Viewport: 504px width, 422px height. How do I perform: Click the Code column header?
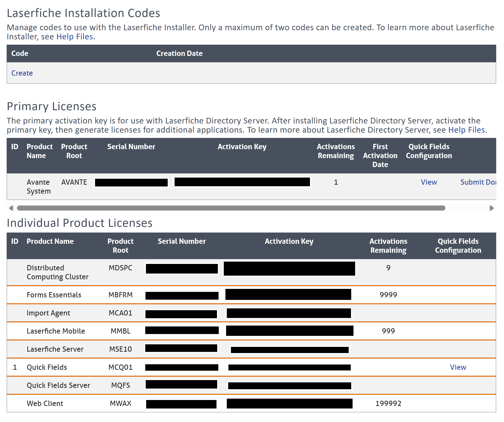[20, 53]
